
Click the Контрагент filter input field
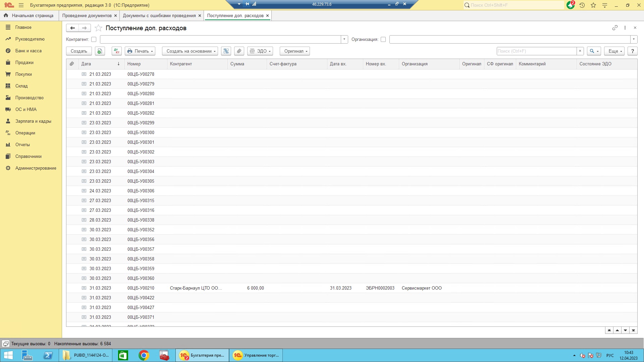[220, 40]
